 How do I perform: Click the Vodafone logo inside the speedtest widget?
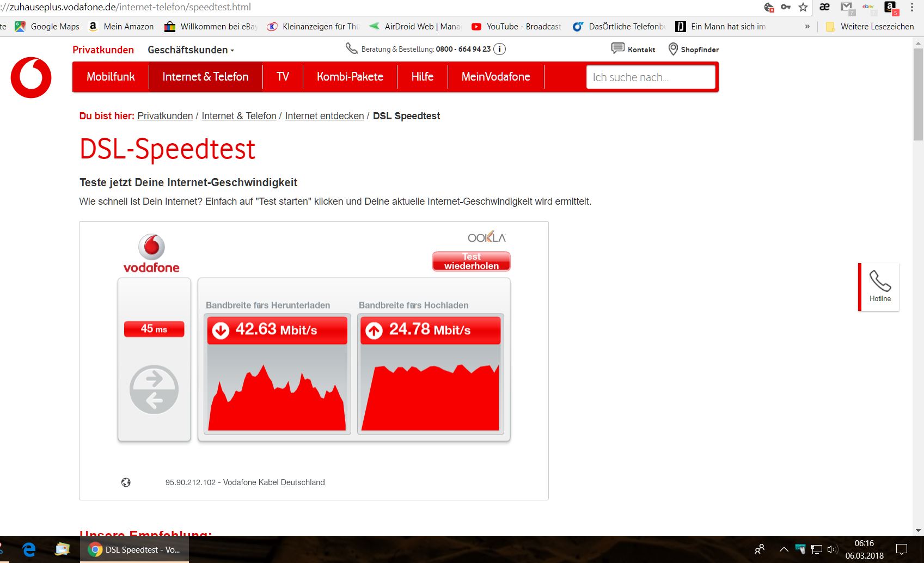click(151, 254)
